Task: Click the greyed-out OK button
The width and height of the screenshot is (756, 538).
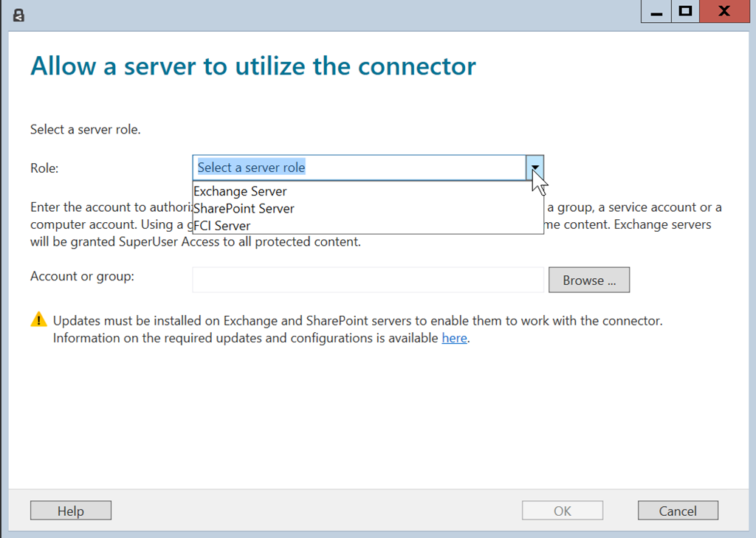Action: pos(563,511)
